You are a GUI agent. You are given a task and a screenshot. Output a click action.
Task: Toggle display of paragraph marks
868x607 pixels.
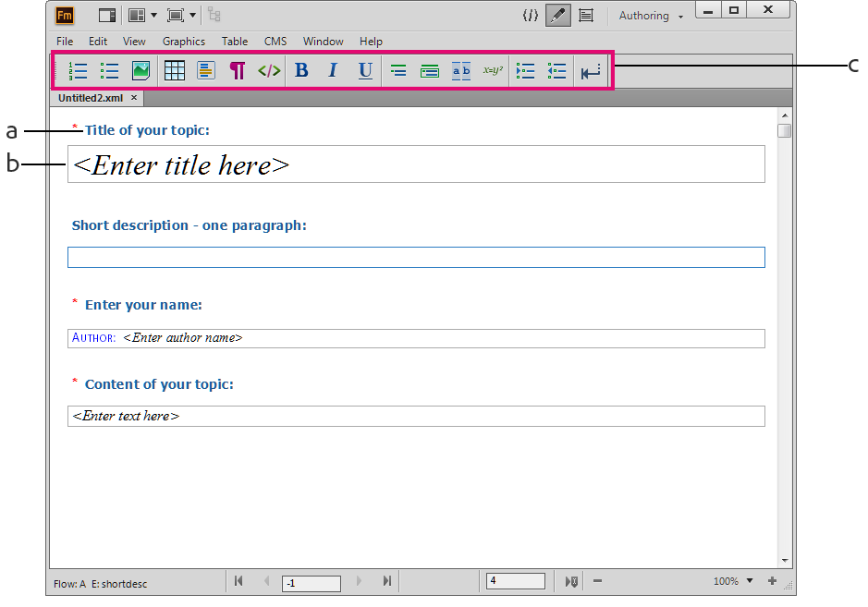tap(237, 70)
